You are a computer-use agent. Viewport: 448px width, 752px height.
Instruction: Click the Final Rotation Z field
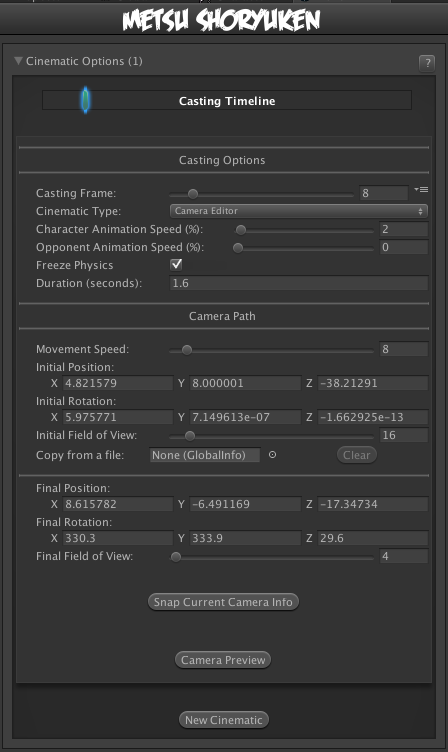373,538
